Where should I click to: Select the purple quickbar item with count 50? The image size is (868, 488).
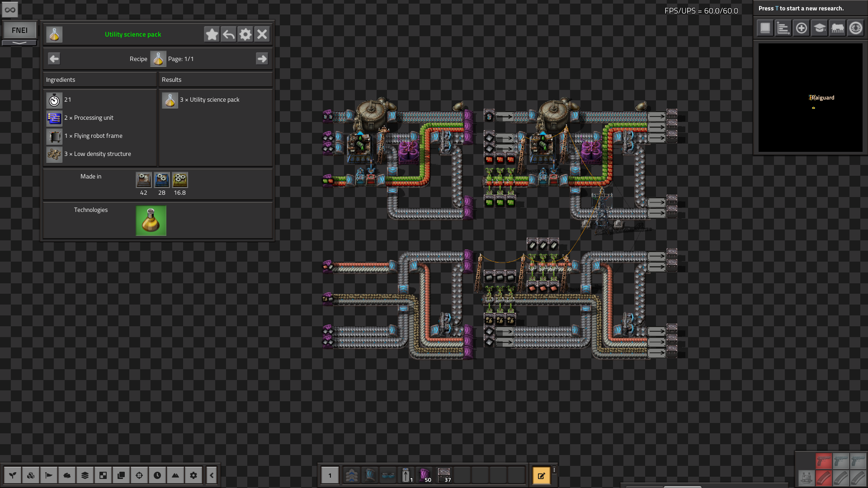tap(425, 475)
